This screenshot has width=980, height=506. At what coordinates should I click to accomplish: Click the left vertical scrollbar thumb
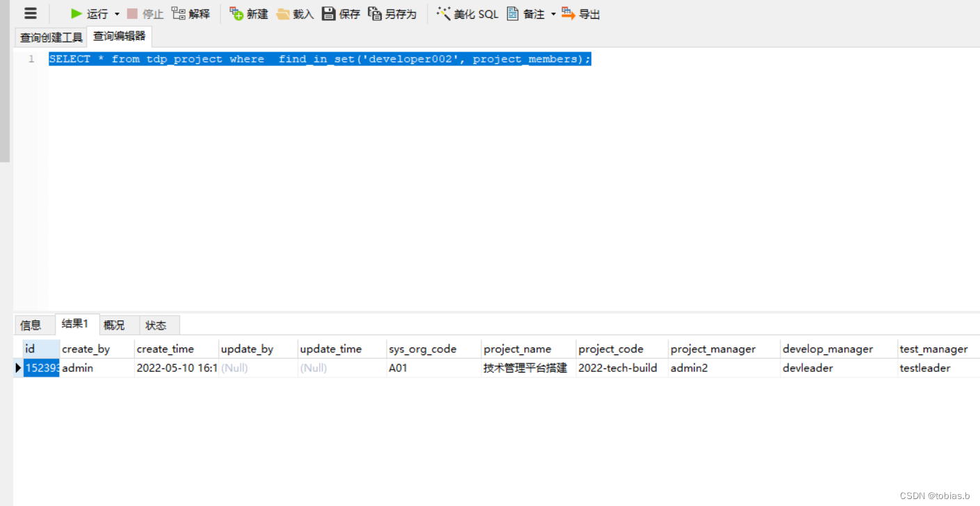pos(5,81)
